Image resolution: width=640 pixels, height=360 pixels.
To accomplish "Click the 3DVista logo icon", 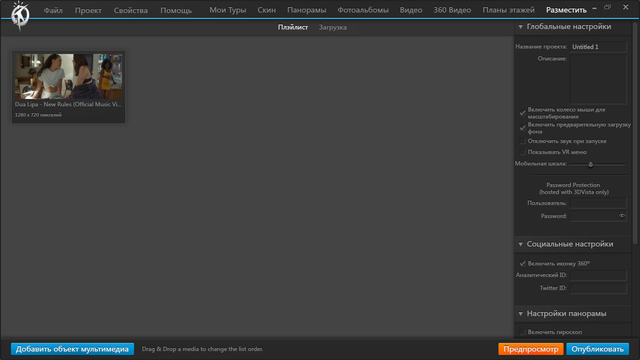I will click(20, 16).
